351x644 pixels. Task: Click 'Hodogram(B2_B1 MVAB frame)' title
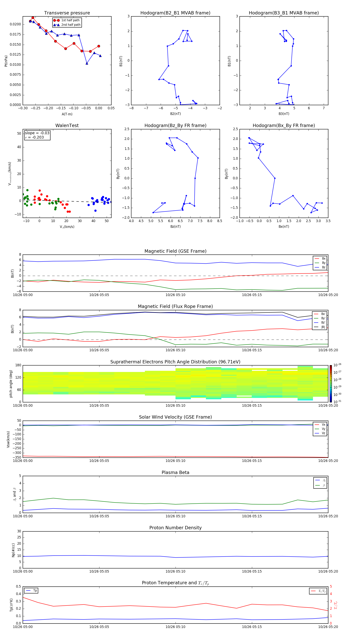pyautogui.click(x=175, y=13)
